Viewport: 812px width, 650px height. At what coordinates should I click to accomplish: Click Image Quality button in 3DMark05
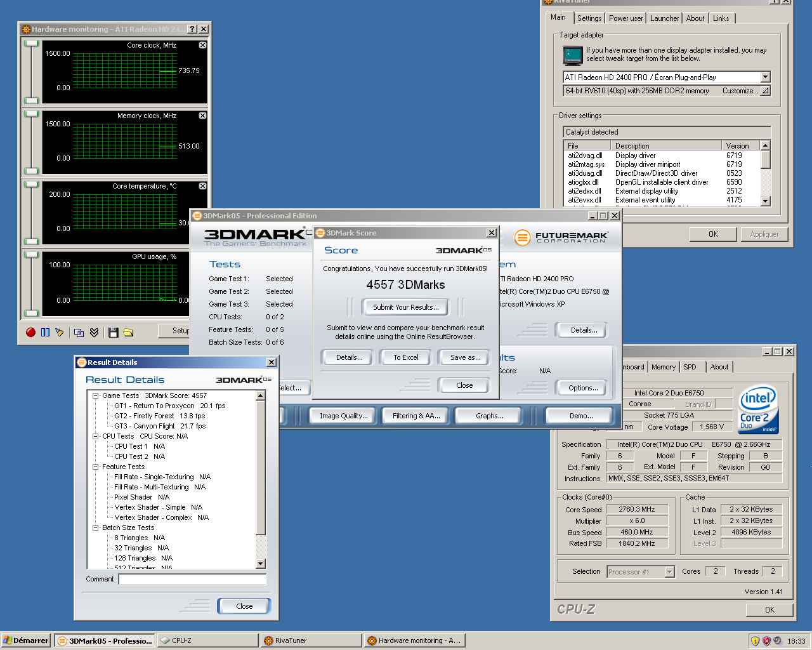(344, 416)
